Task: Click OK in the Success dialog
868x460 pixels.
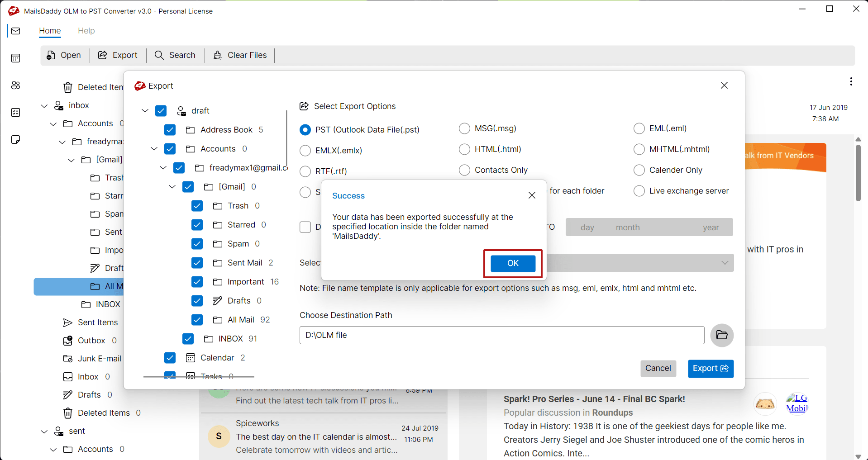Action: pyautogui.click(x=513, y=263)
